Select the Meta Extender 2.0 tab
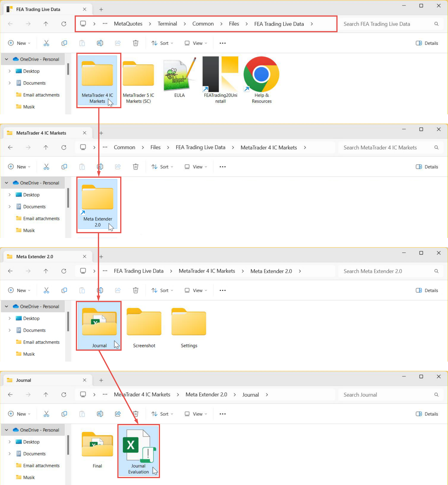 point(48,256)
